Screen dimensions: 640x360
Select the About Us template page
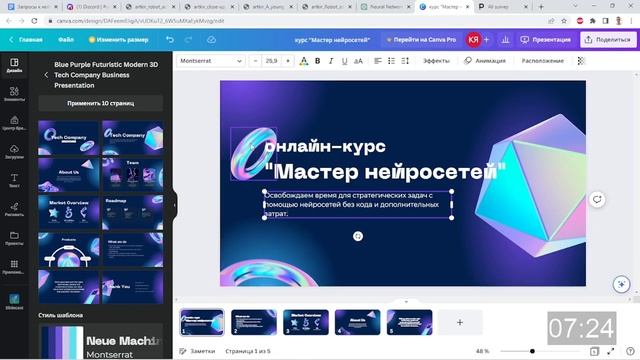coord(69,175)
